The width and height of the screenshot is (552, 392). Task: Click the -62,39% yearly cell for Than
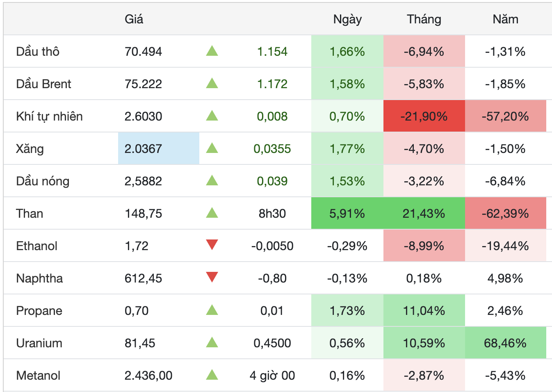click(x=505, y=213)
